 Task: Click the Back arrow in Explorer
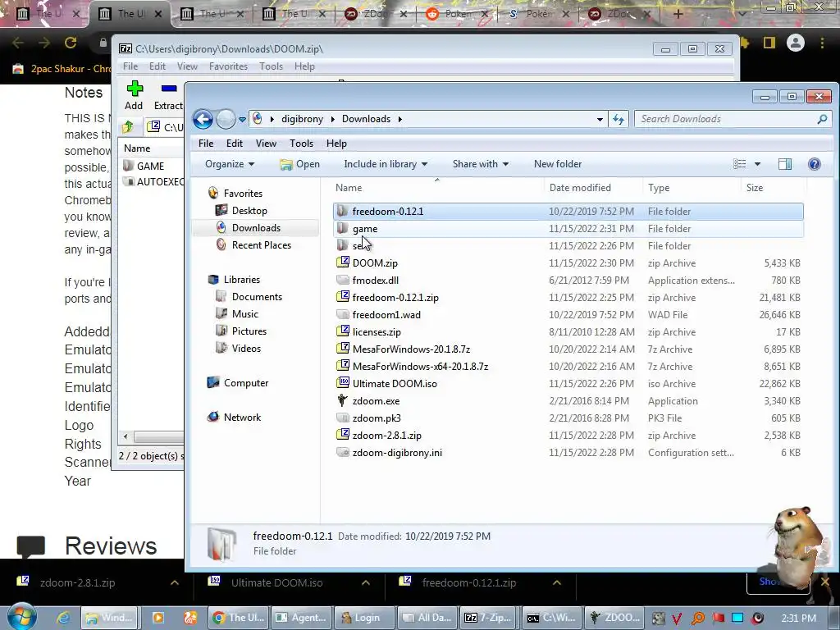(x=203, y=119)
